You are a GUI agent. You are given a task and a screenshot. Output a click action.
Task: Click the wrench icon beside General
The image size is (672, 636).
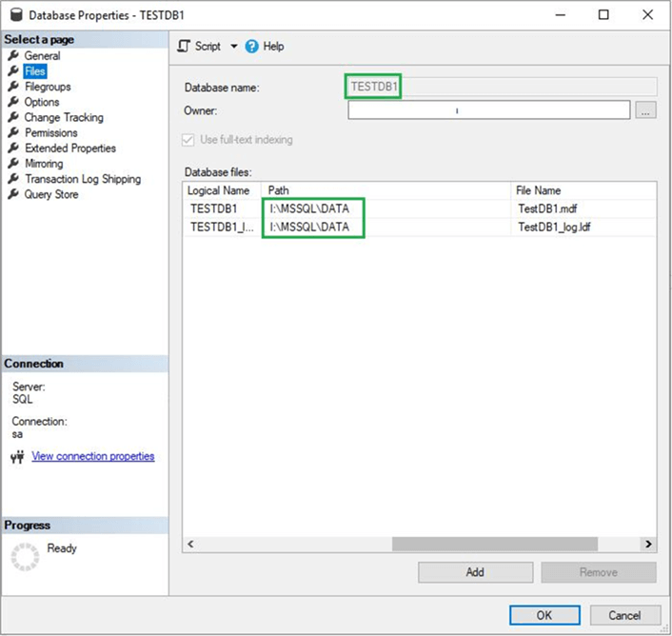pos(13,56)
